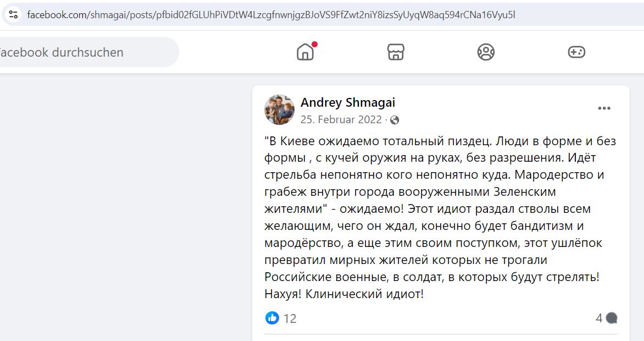Viewport: 644px width, 341px height.
Task: Click the blue thumbs-up reaction icon
Action: [x=272, y=318]
